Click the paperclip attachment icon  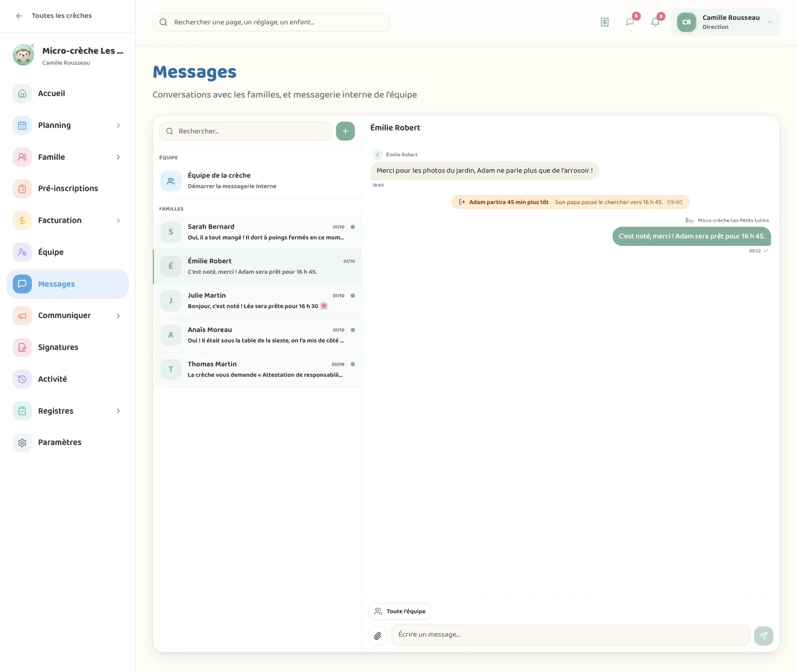[378, 636]
